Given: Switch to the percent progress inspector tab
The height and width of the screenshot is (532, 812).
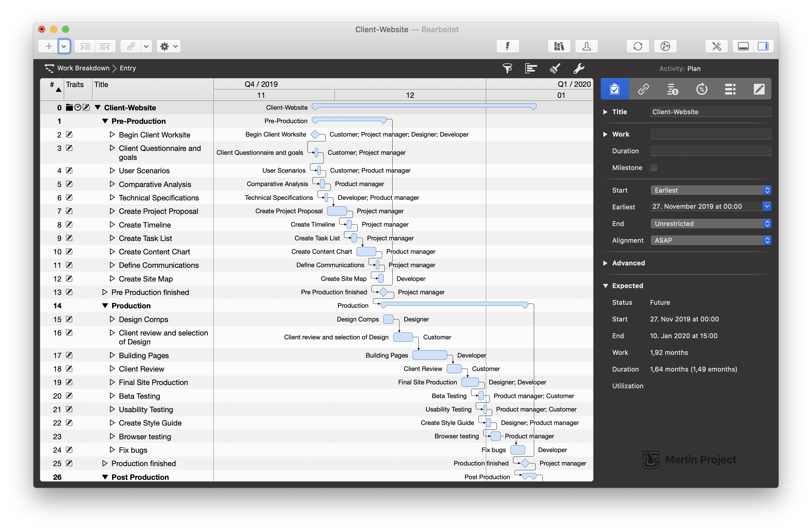Looking at the screenshot, I should 701,89.
